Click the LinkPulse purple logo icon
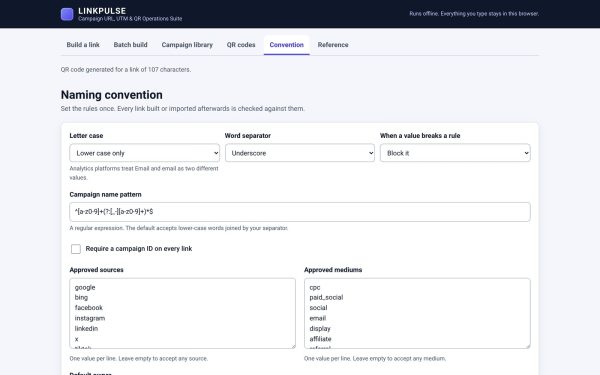Image resolution: width=600 pixels, height=375 pixels. (67, 14)
